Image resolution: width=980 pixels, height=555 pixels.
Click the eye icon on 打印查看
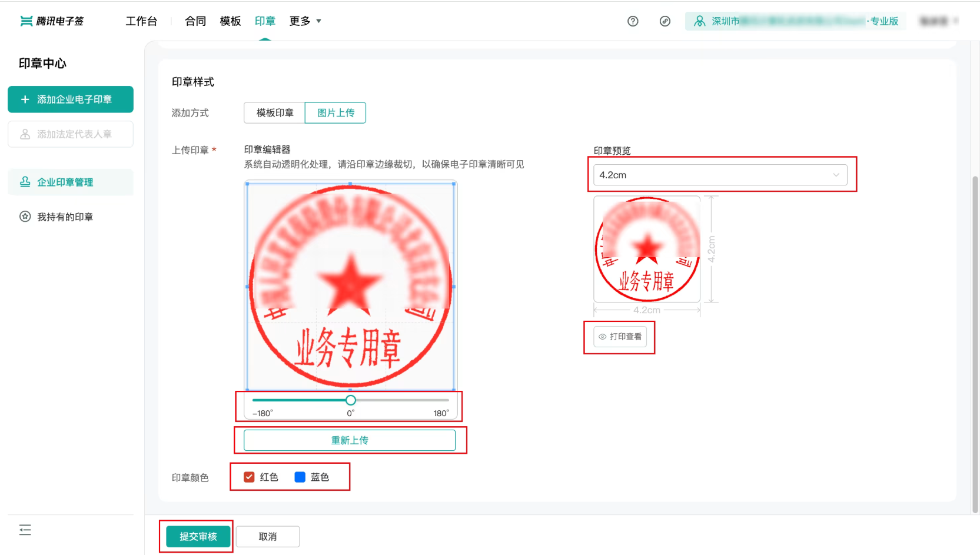pos(602,337)
